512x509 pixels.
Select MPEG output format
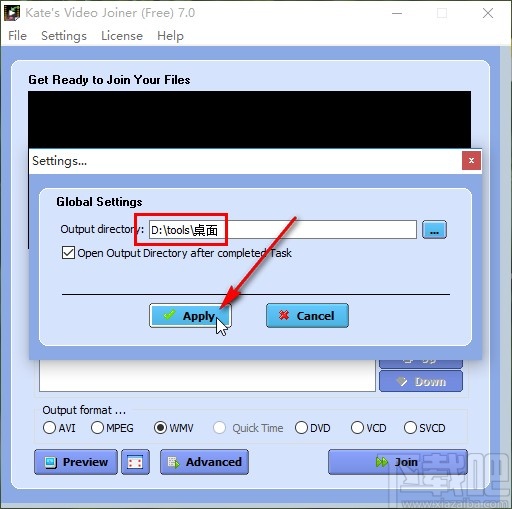[97, 428]
